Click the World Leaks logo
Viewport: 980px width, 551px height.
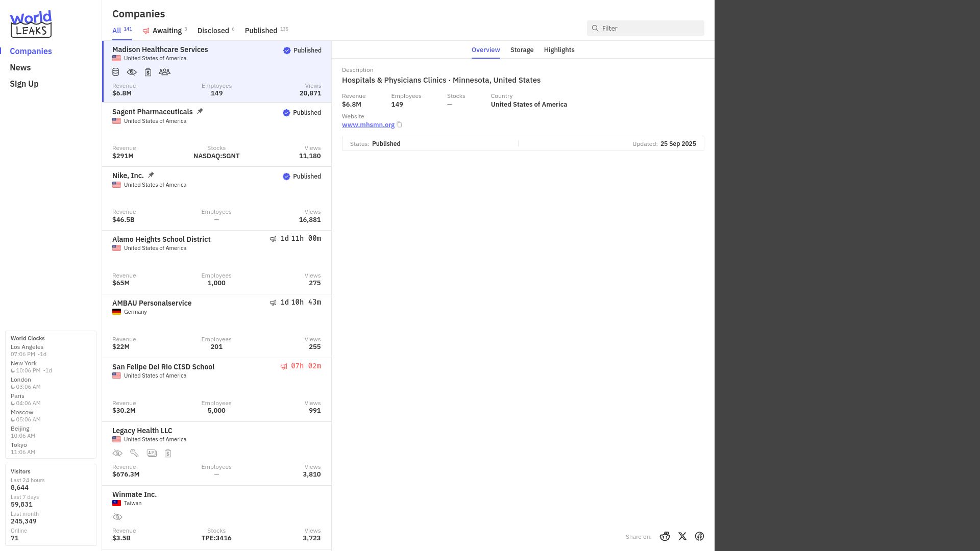(31, 24)
